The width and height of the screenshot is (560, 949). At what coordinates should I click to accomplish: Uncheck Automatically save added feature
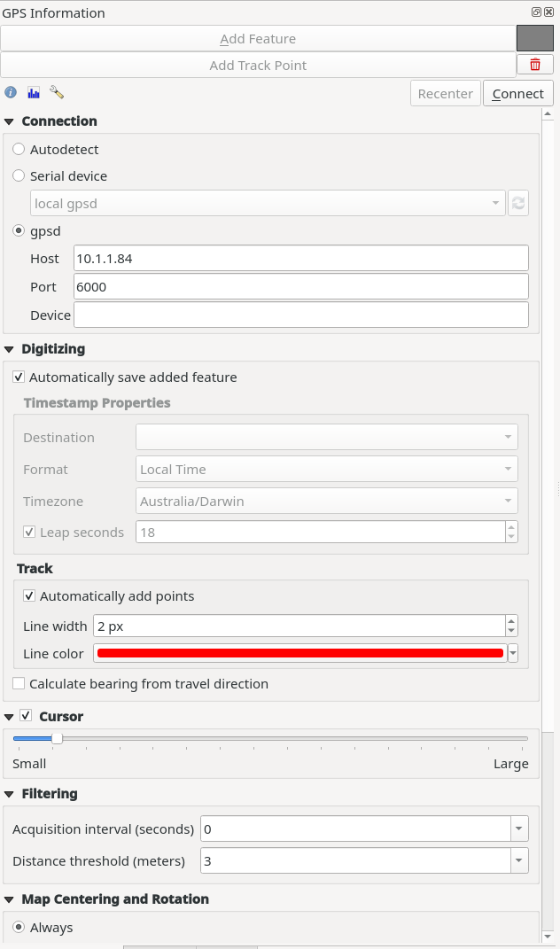tap(19, 377)
